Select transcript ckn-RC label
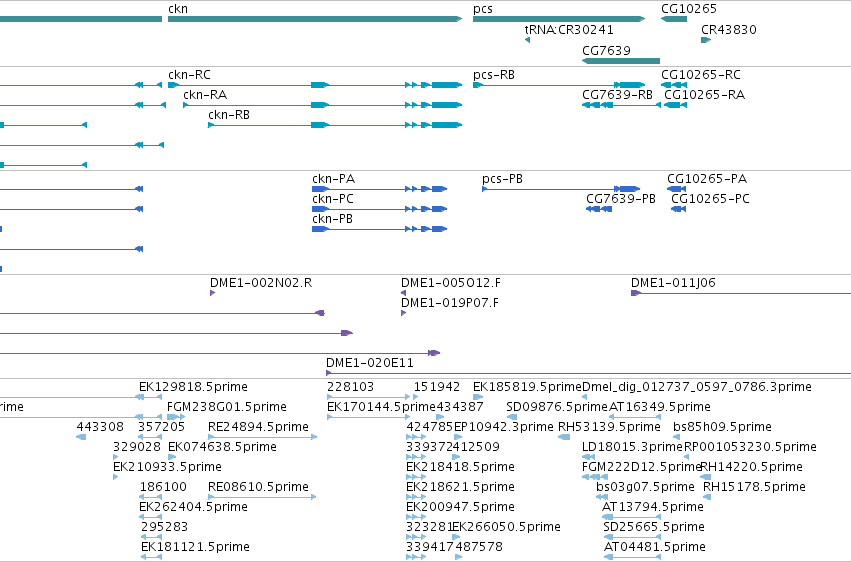The height and width of the screenshot is (562, 851). [x=189, y=75]
